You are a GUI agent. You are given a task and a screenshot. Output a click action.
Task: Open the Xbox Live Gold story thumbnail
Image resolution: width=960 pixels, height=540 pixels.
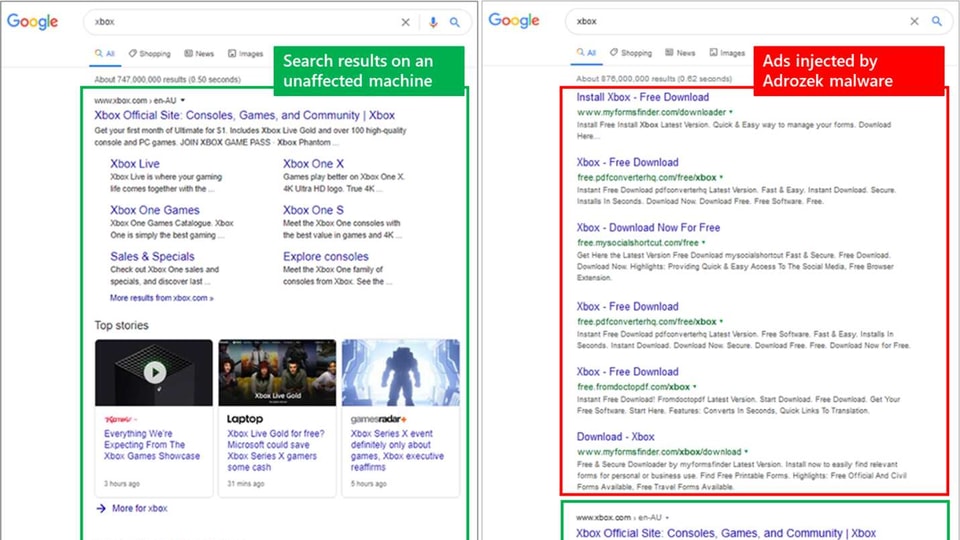pos(277,372)
